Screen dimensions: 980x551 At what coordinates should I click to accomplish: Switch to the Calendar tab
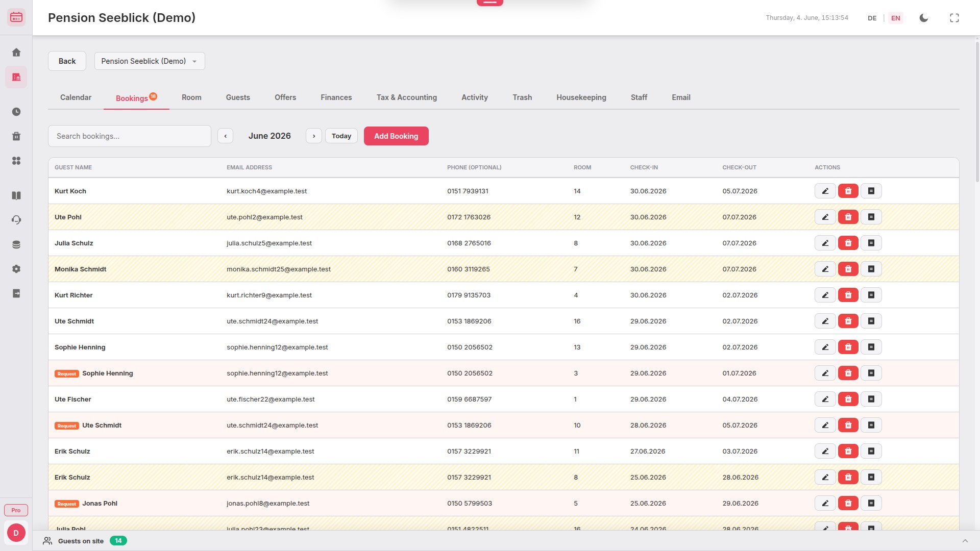point(76,97)
